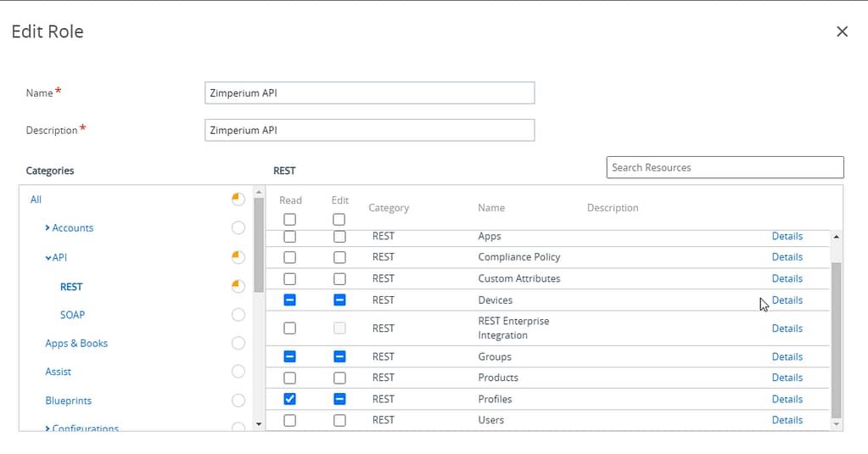Screen dimensions: 868x454
Task: Select the All category
Action: point(36,199)
